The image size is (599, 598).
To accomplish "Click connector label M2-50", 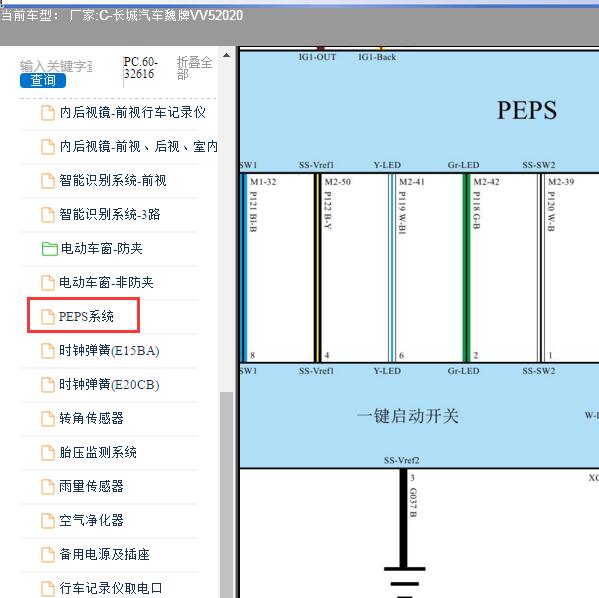I will [x=338, y=182].
